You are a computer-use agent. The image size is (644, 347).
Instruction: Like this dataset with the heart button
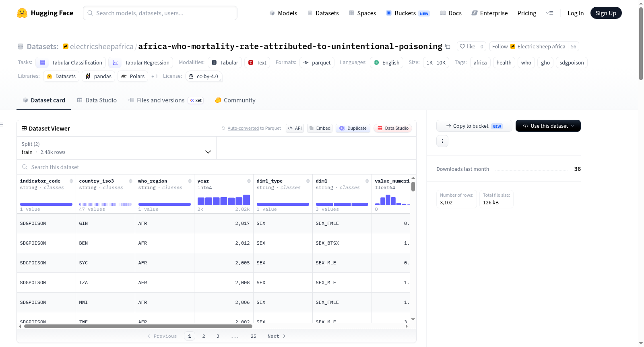(x=467, y=46)
